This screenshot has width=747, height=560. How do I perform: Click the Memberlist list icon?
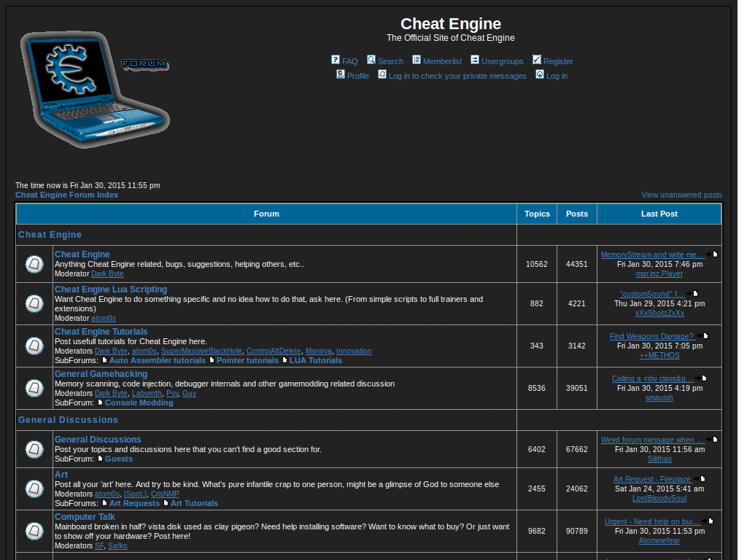(416, 60)
